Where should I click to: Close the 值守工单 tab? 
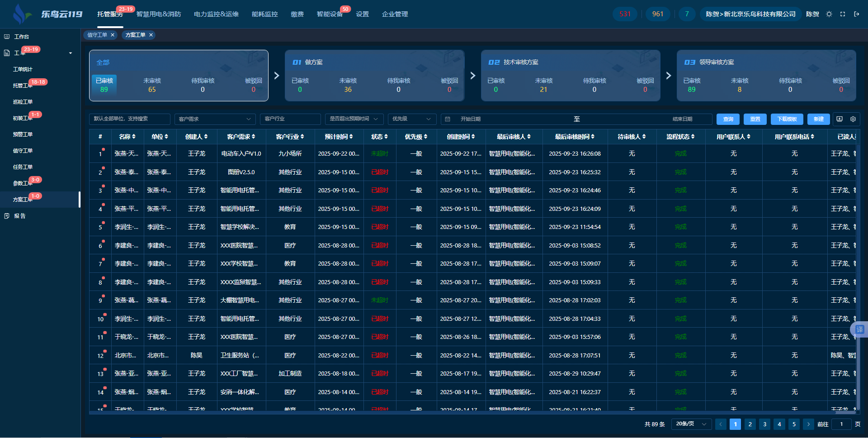(x=113, y=35)
